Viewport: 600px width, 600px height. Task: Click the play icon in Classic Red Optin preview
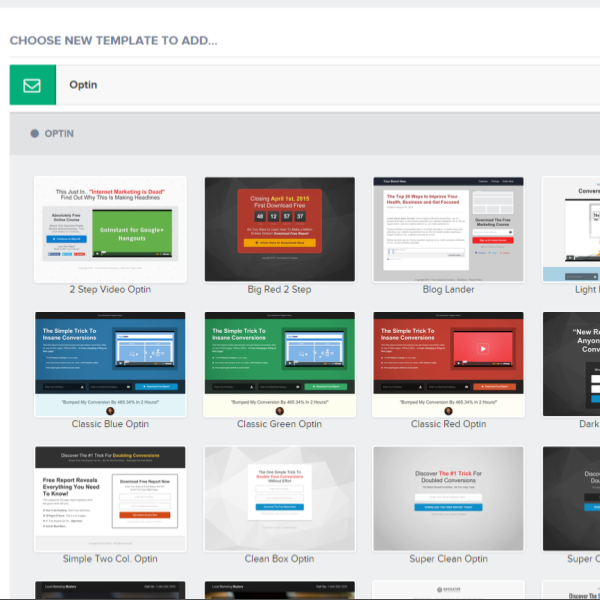[483, 349]
